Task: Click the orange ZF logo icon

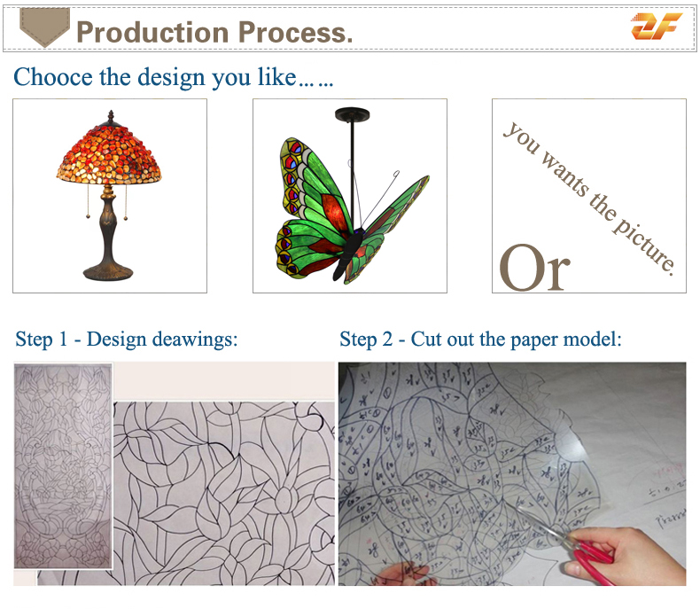Action: click(657, 26)
